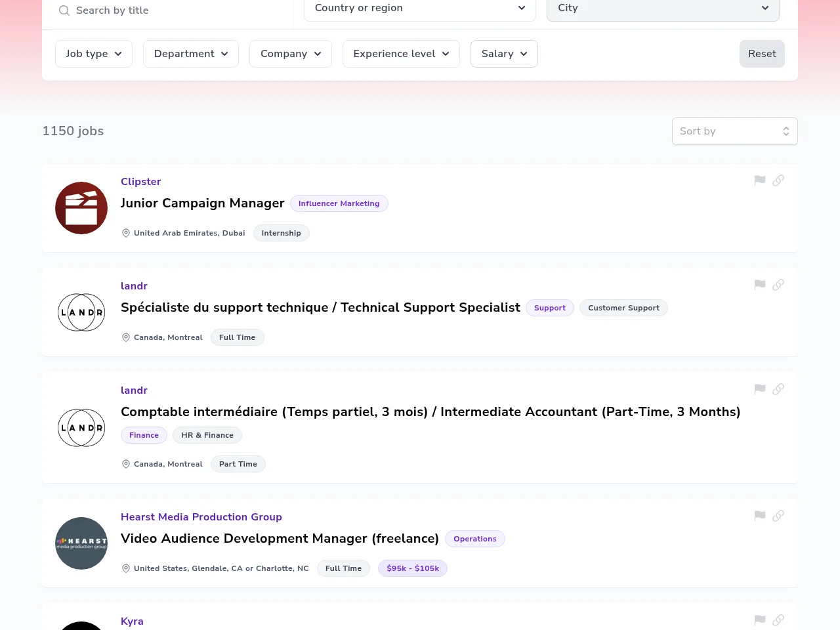Open the Hearst Media Production Group link

pyautogui.click(x=201, y=517)
